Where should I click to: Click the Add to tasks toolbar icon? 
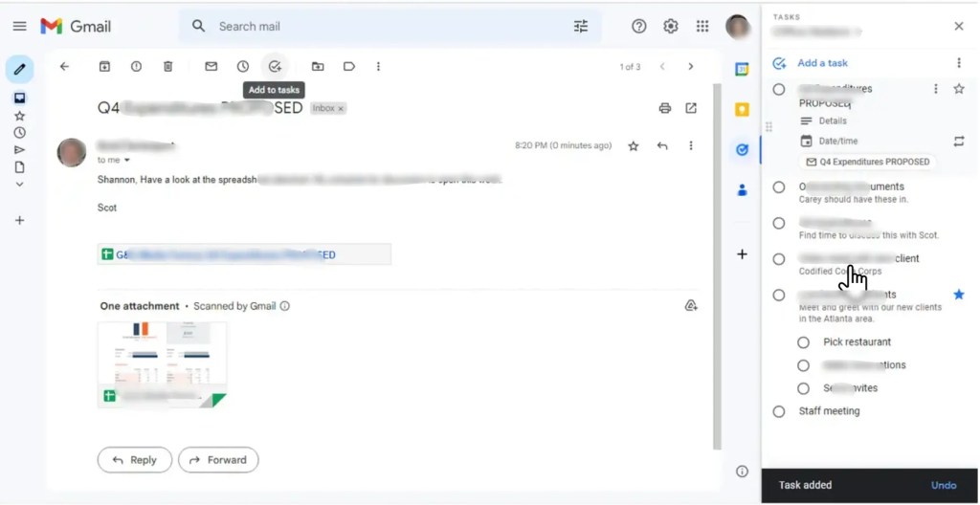[275, 66]
